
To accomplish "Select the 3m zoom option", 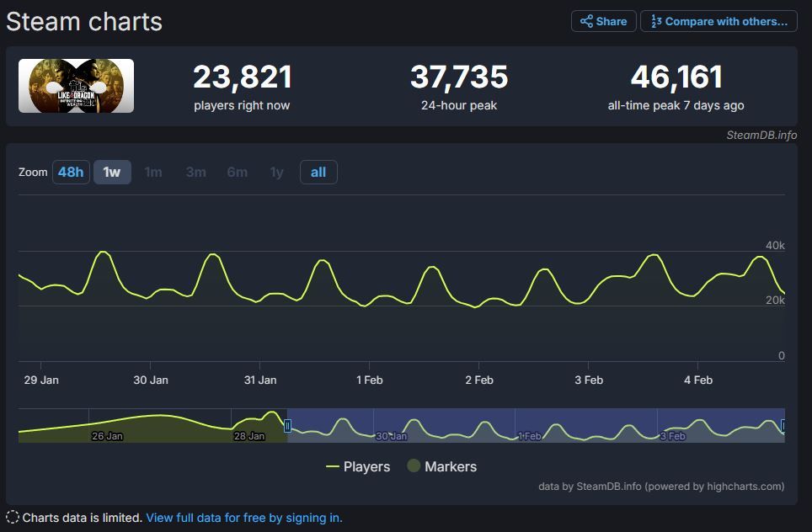I will [x=195, y=173].
